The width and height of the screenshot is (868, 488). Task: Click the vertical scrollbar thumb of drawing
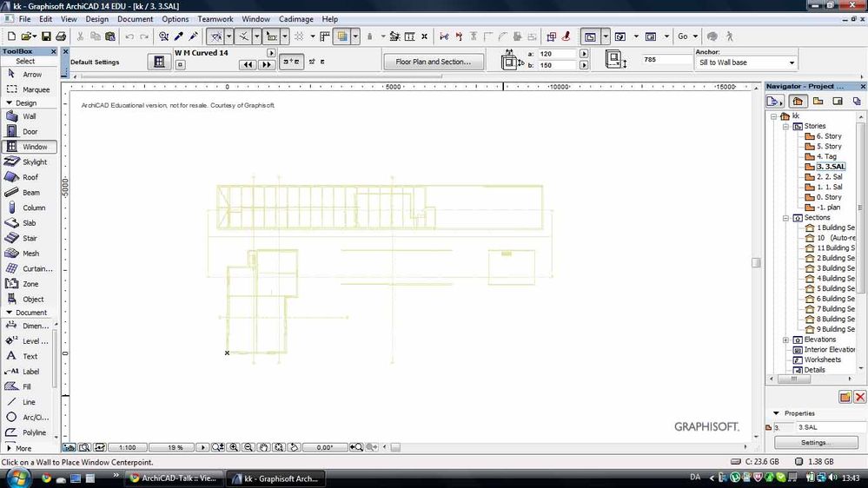click(x=756, y=262)
